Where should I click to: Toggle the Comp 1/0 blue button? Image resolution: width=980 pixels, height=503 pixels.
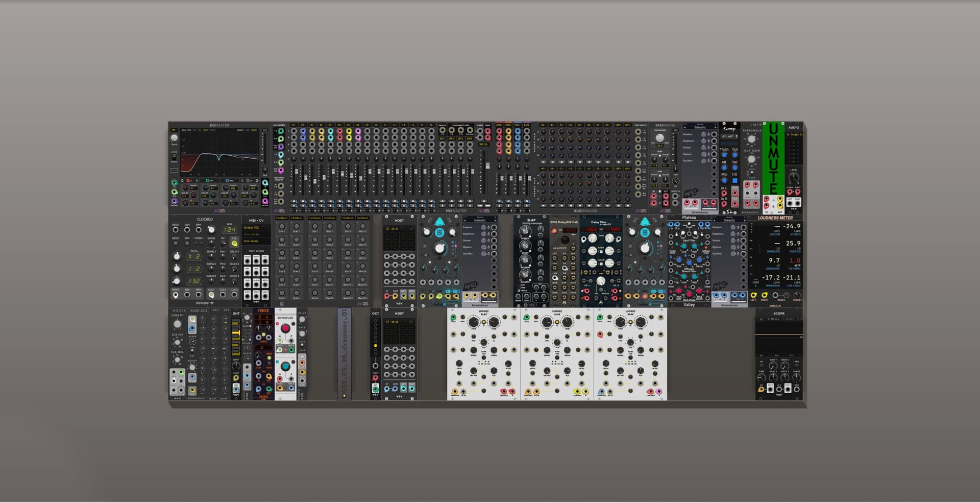tap(734, 181)
